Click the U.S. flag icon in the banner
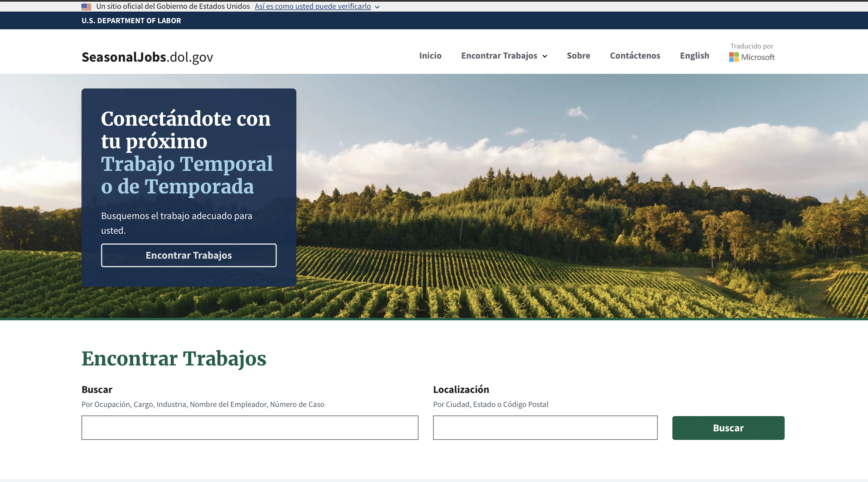The image size is (868, 482). click(x=86, y=6)
